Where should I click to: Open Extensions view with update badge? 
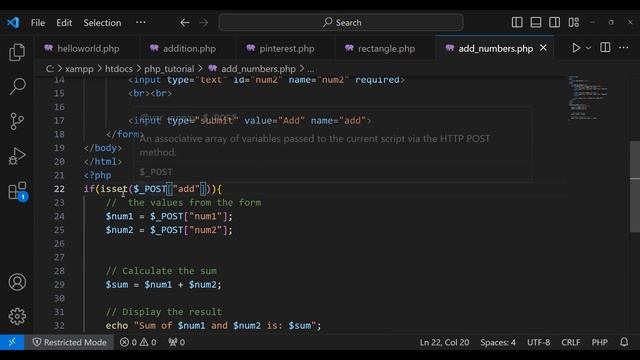[x=17, y=191]
